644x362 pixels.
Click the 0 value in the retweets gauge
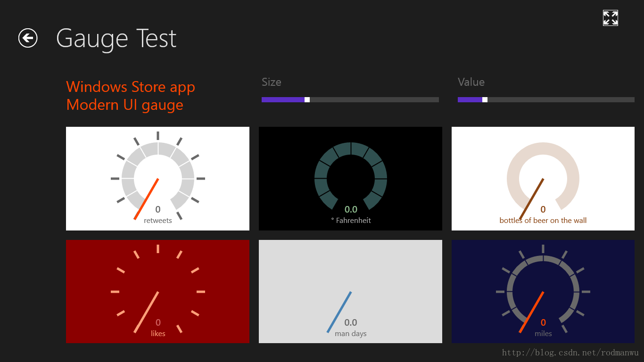[158, 209]
